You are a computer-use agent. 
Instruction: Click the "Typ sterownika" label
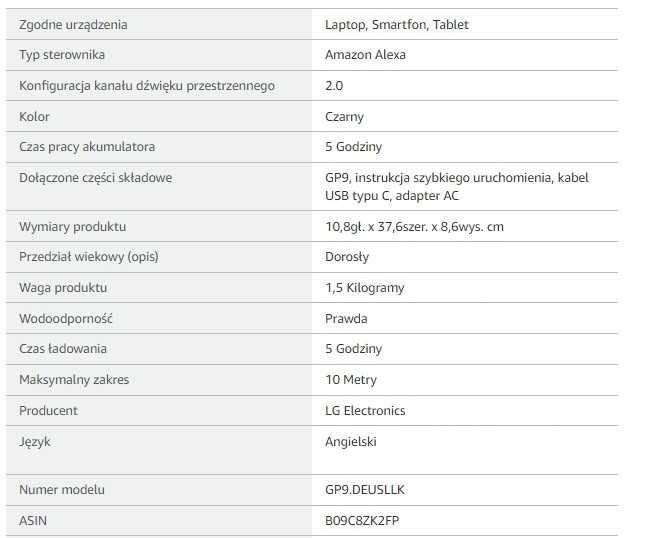62,55
